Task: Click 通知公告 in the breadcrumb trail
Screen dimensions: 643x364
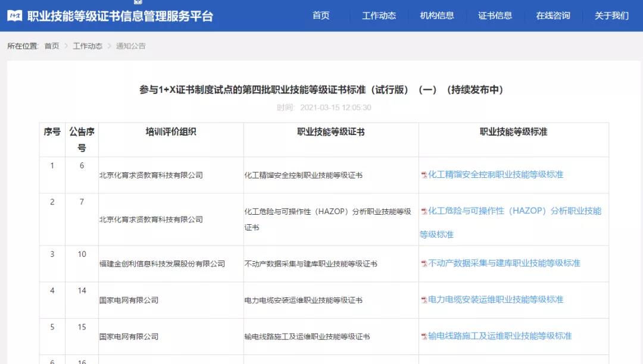Action: [130, 46]
